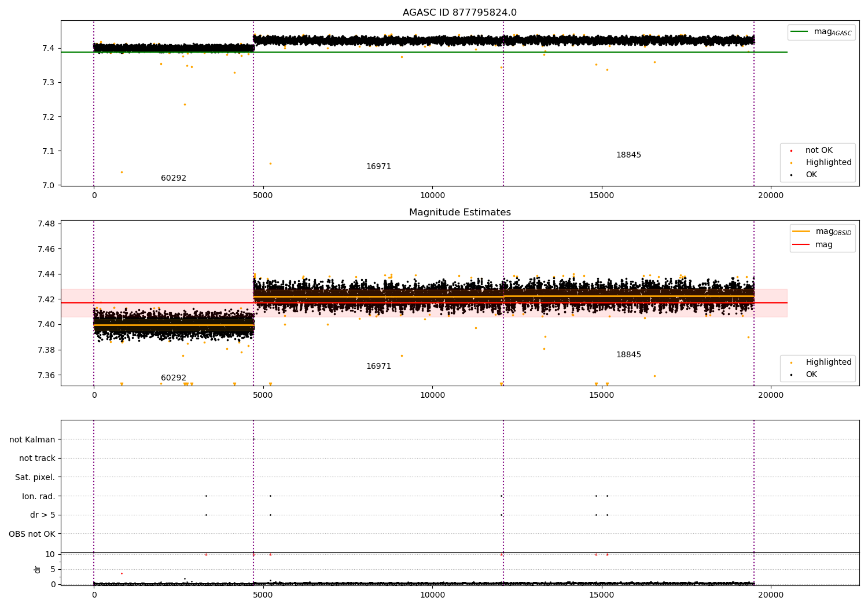Click the y-axis tick 7.0 in top plot
868x608 pixels.
[48, 186]
